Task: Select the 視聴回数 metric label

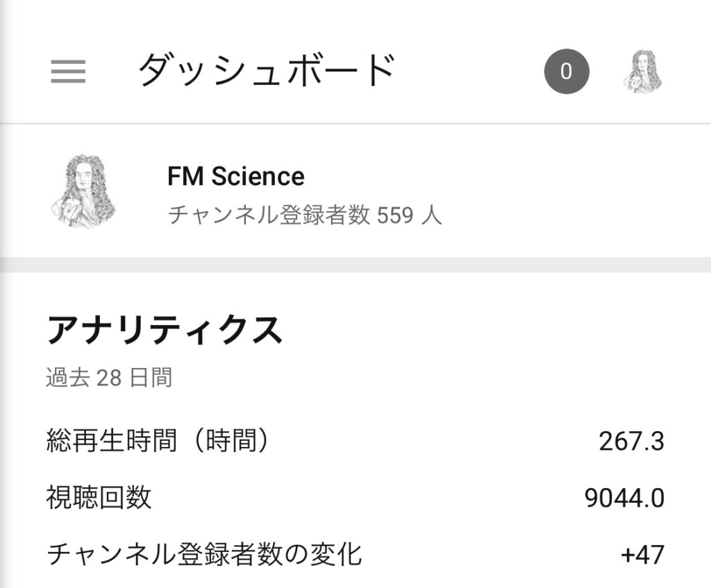Action: [99, 498]
